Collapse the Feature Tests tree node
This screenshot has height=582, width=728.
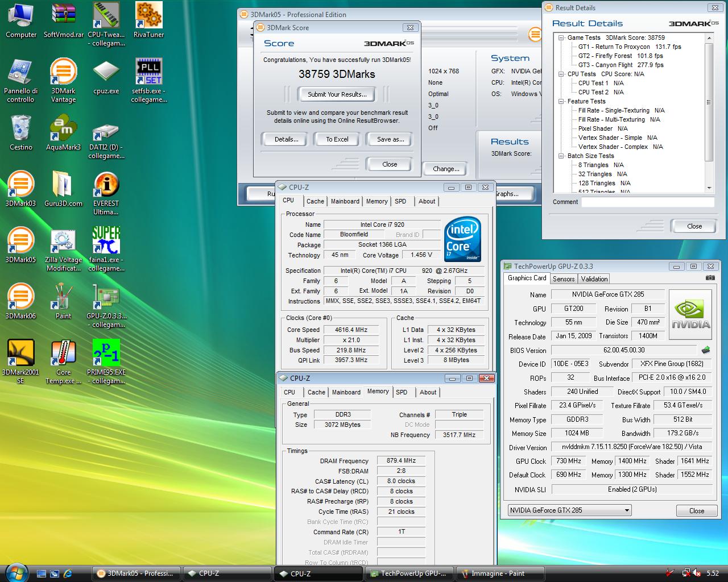(561, 101)
